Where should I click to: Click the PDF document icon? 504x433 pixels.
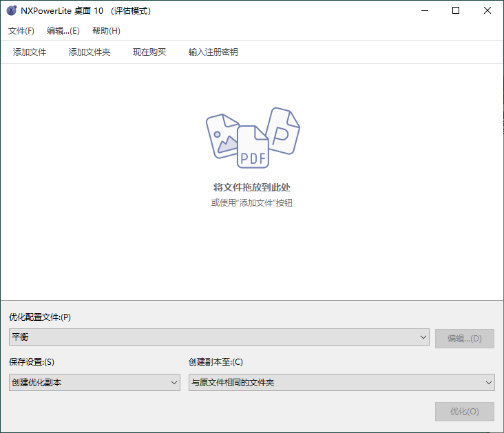[253, 148]
